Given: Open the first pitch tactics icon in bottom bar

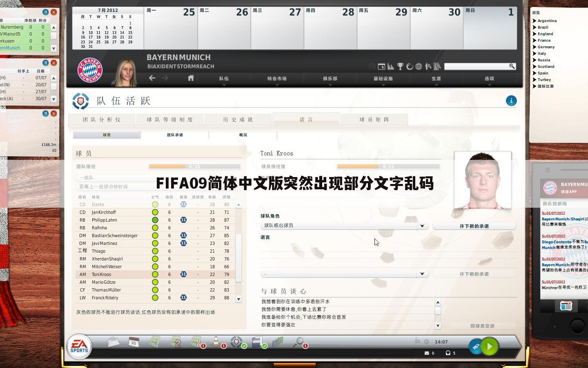Looking at the screenshot, I should [154, 342].
